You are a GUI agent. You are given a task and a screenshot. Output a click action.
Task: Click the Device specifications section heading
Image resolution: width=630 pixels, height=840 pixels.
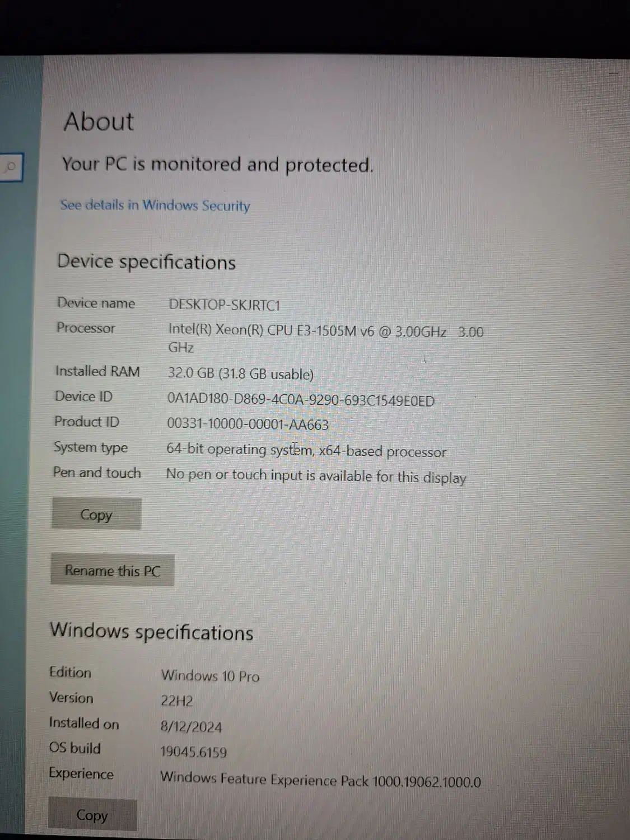(146, 262)
